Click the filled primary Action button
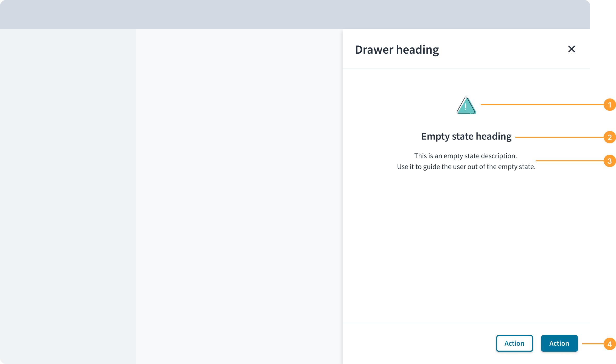The width and height of the screenshot is (616, 364). (x=559, y=343)
